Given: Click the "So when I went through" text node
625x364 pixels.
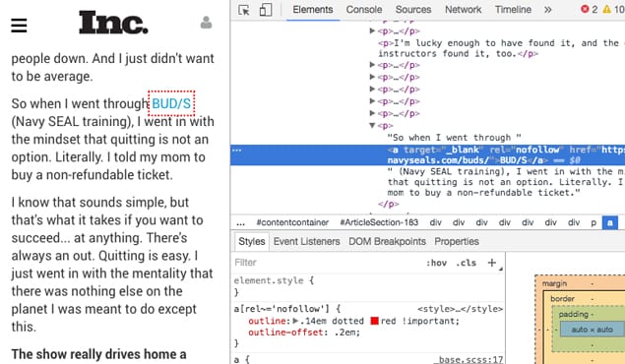Looking at the screenshot, I should (454, 138).
